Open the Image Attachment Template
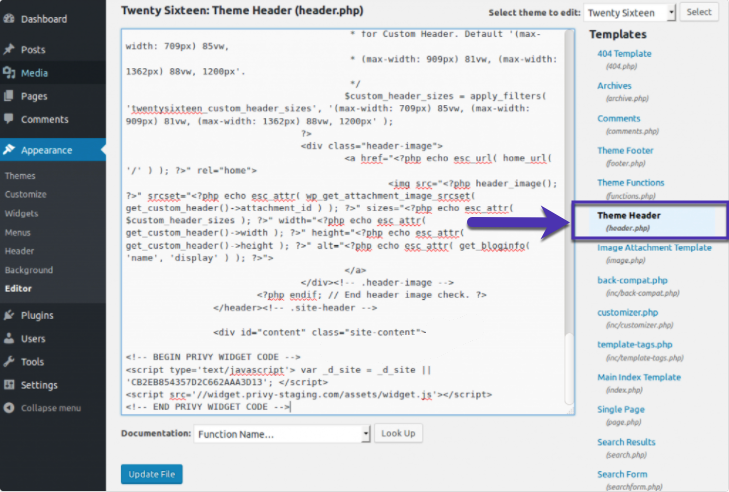 [654, 247]
